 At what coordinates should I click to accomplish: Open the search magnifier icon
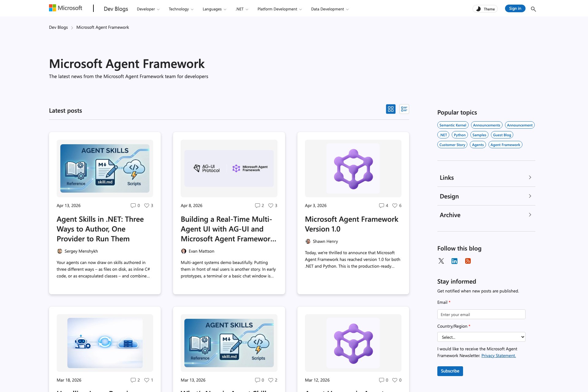(533, 9)
